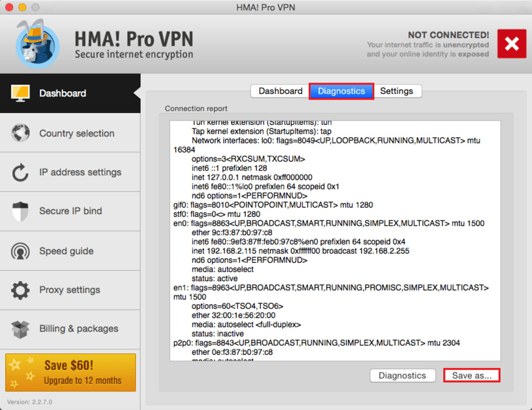Click the refresh arrow IP address icon
Viewport: 532px width, 410px height.
coord(20,173)
